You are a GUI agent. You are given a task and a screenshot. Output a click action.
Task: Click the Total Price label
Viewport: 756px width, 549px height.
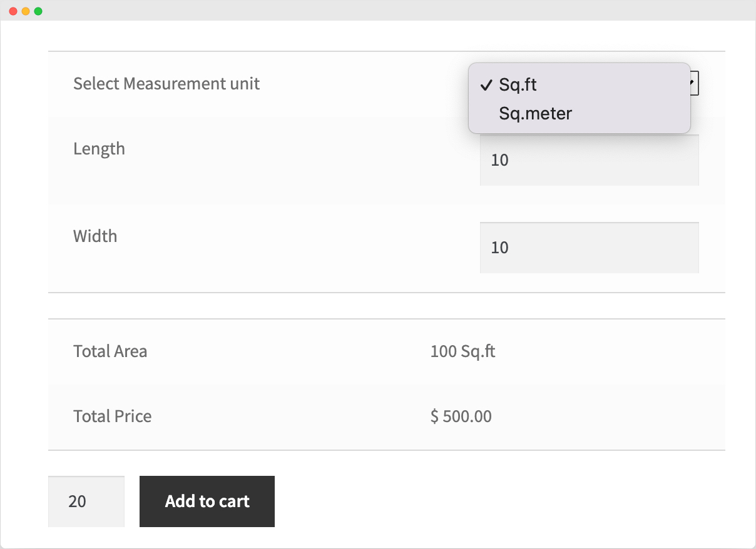[x=112, y=416]
